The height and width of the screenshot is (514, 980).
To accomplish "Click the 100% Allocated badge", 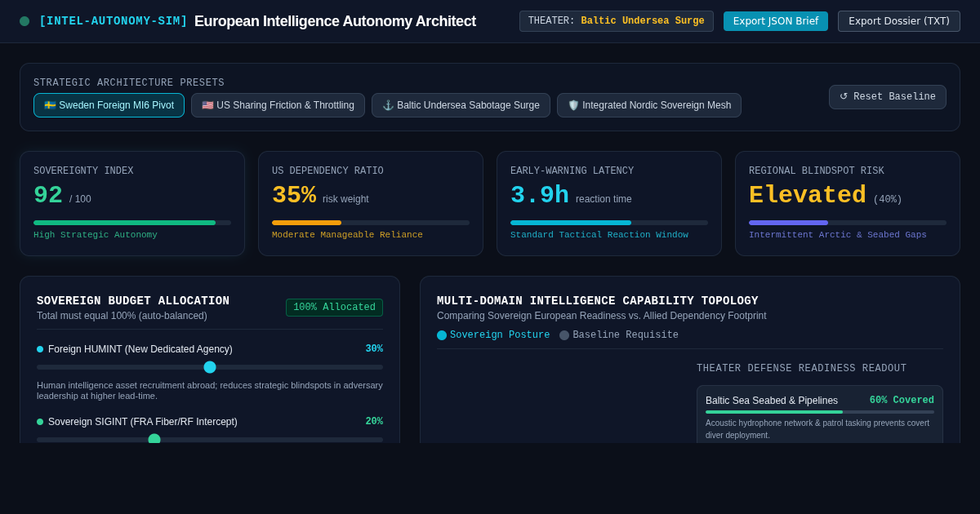I will [x=334, y=308].
